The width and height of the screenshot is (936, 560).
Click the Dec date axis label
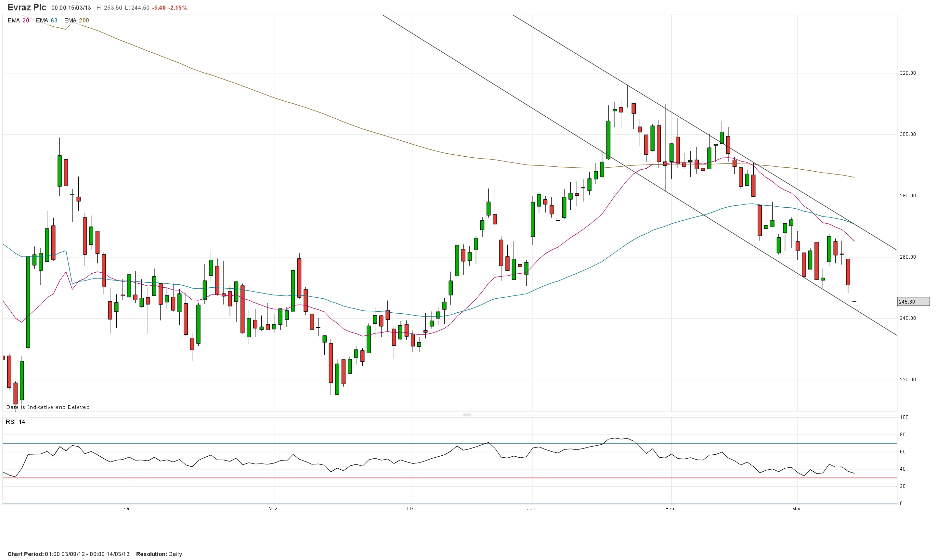tap(411, 509)
